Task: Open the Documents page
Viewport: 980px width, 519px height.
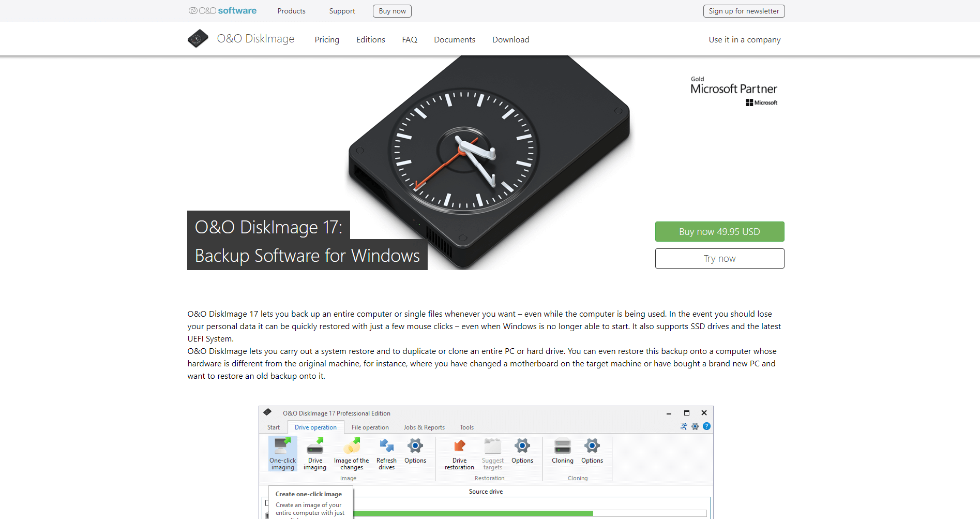Action: 455,39
